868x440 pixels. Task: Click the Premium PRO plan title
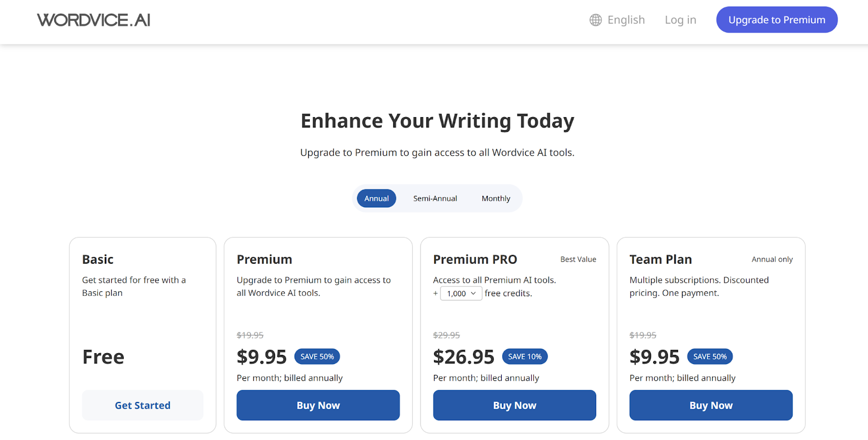(475, 259)
